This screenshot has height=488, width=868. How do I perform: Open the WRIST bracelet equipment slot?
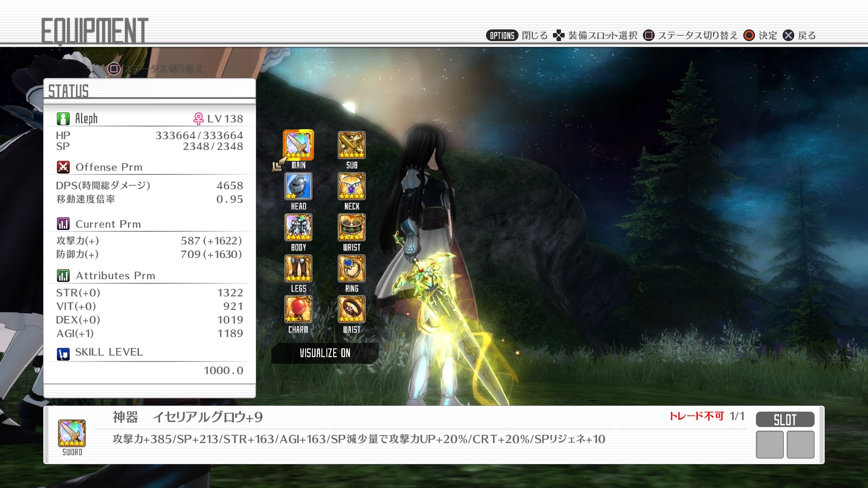coord(352,227)
